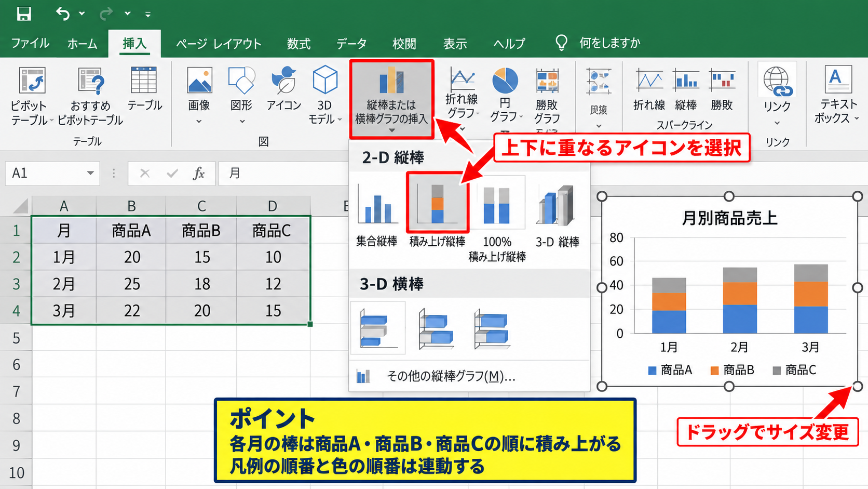868x489 pixels.
Task: Expand the Name Box A1 dropdown
Action: click(x=90, y=173)
